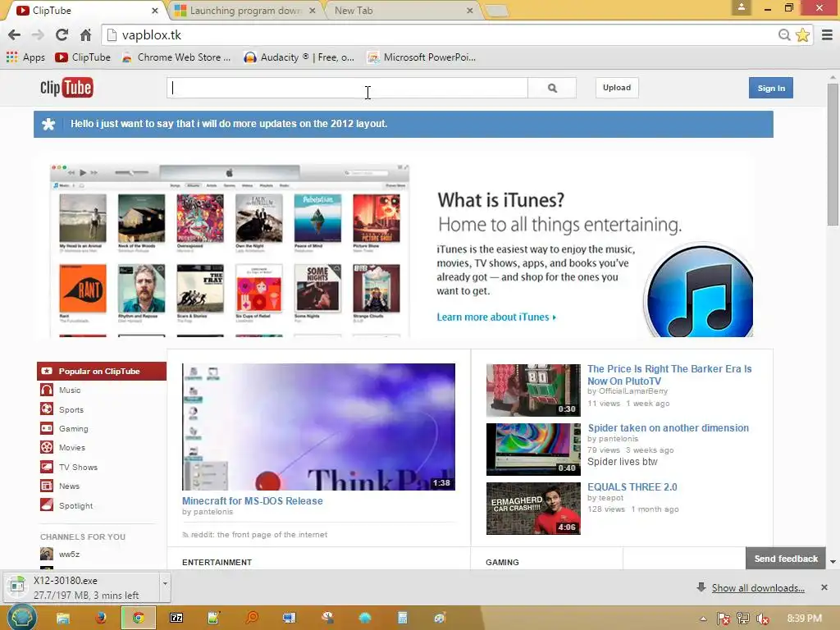Open The Price Is Right Barker Era video link
Viewport: 840px width, 630px height.
(669, 375)
